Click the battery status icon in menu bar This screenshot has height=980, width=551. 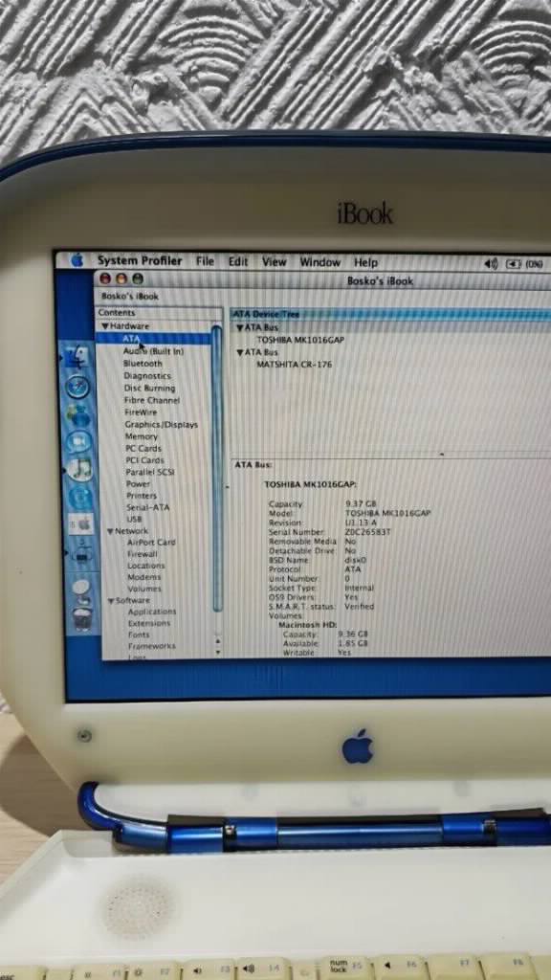[513, 264]
